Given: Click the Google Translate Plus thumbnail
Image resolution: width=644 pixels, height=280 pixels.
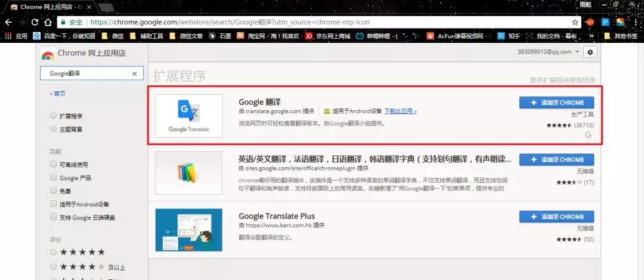Looking at the screenshot, I should (x=189, y=230).
